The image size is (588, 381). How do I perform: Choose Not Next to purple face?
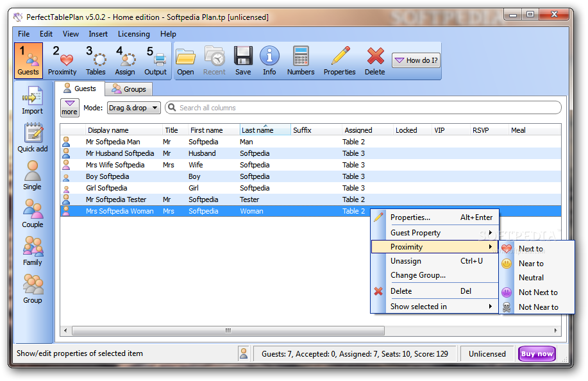(x=538, y=292)
